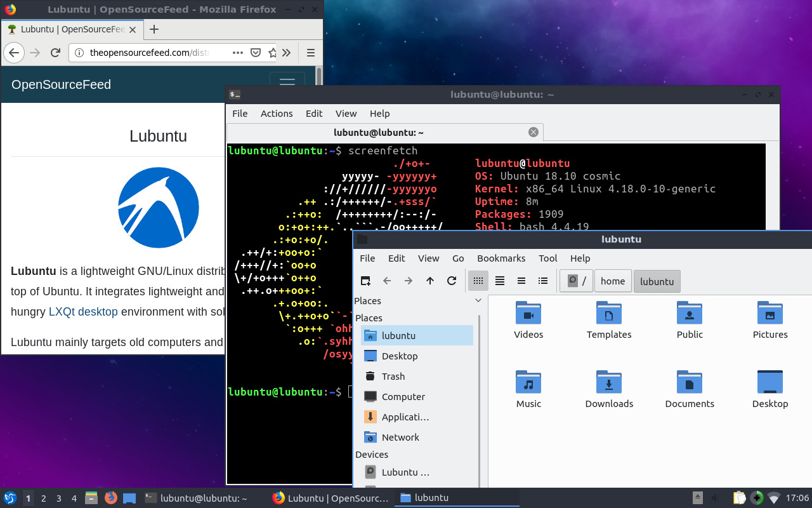Switch file manager to detailed list view

pyautogui.click(x=542, y=280)
